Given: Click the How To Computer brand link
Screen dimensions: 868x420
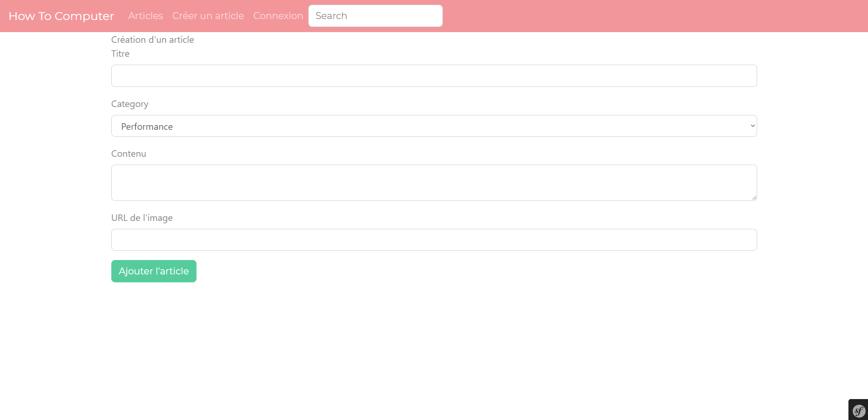Looking at the screenshot, I should [x=61, y=16].
